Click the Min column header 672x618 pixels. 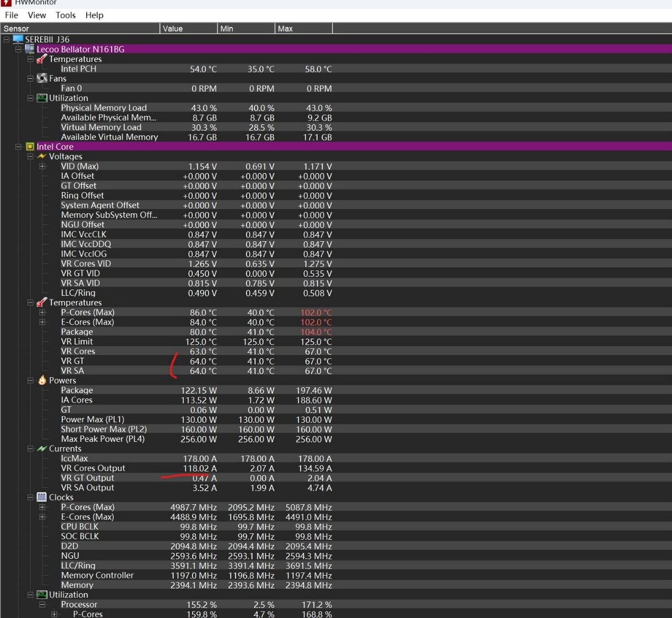pyautogui.click(x=246, y=29)
